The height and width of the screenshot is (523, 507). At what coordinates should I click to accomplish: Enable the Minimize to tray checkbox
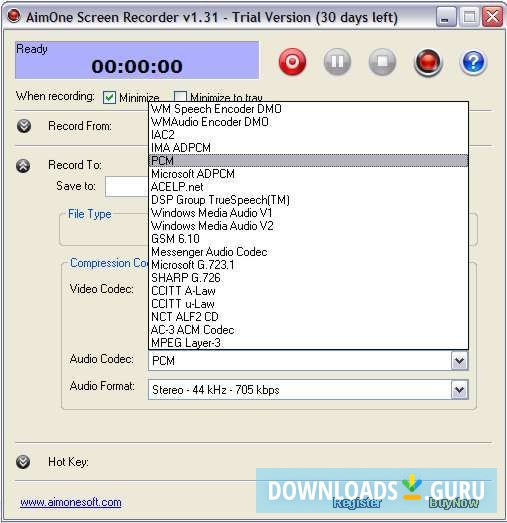(180, 96)
